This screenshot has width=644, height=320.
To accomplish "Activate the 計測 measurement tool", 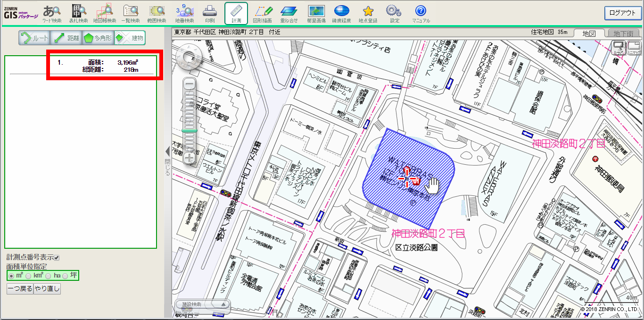I will point(235,13).
